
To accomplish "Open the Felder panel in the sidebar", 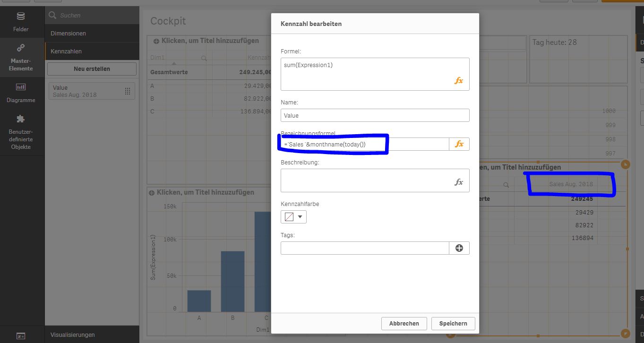I will (x=21, y=22).
